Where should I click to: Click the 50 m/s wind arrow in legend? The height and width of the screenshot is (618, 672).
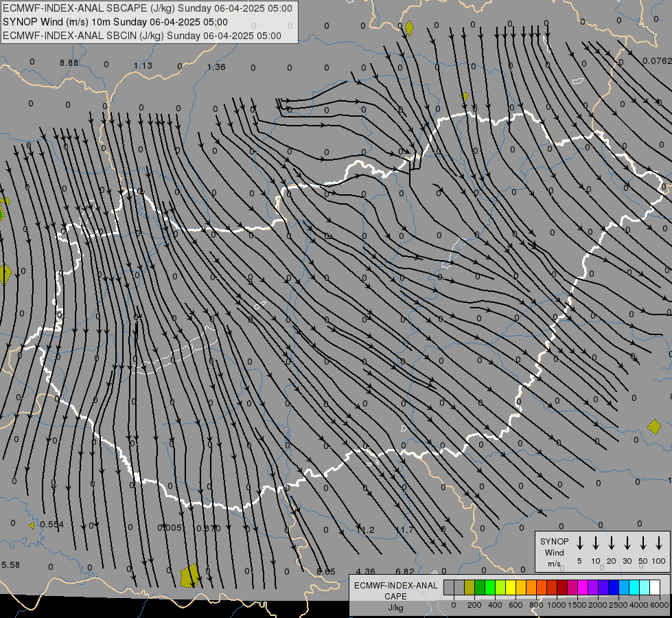(643, 543)
